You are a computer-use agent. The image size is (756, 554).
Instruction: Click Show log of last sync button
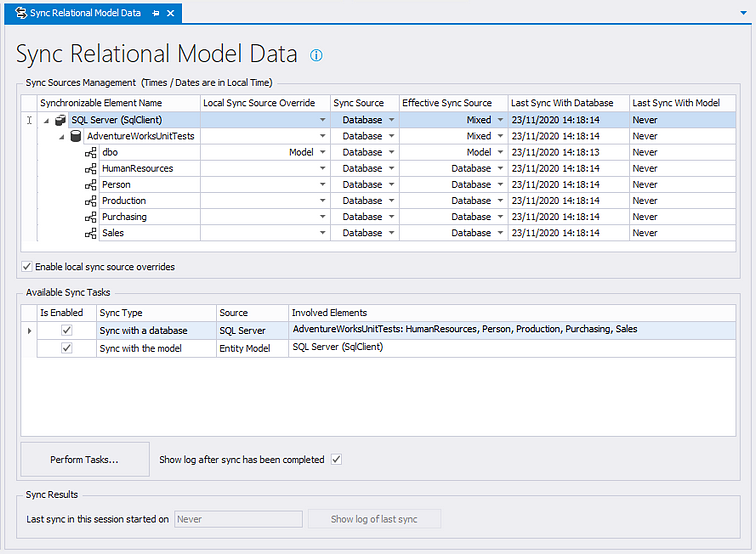click(374, 519)
